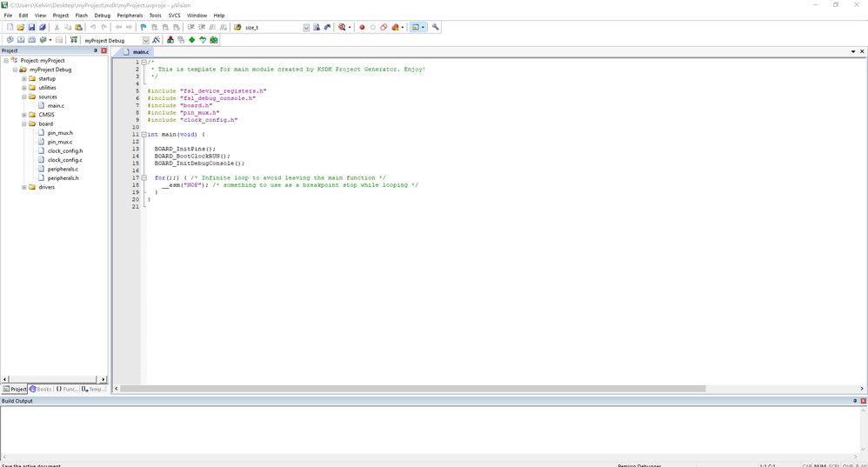Image resolution: width=868 pixels, height=467 pixels.
Task: Open the Peripherals menu
Action: point(130,16)
